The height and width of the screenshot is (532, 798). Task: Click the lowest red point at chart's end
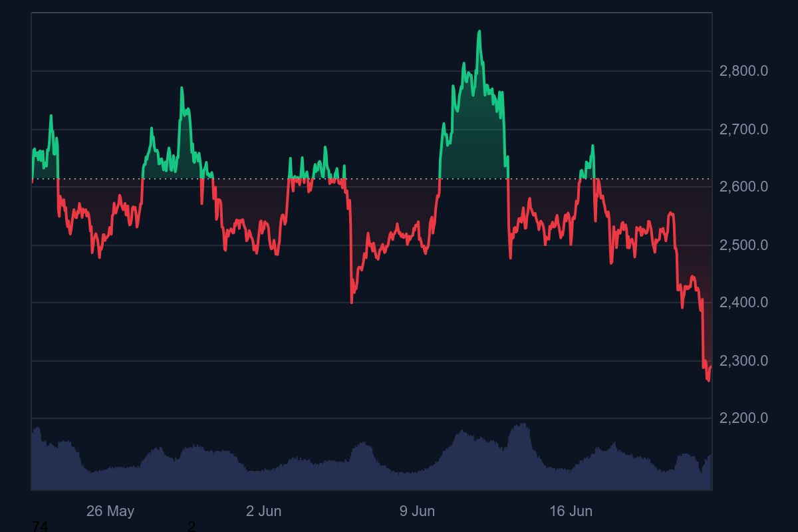[708, 380]
